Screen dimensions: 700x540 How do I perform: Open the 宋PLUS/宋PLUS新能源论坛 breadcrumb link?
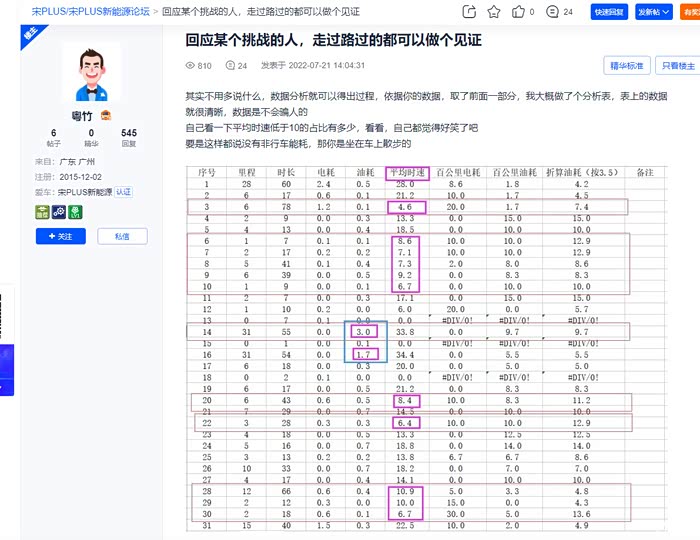[91, 12]
